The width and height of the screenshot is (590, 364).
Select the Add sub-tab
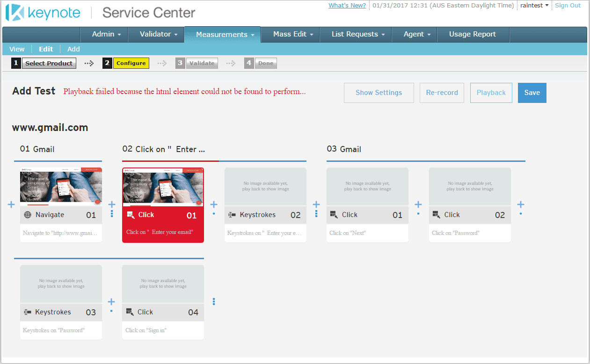pyautogui.click(x=73, y=49)
